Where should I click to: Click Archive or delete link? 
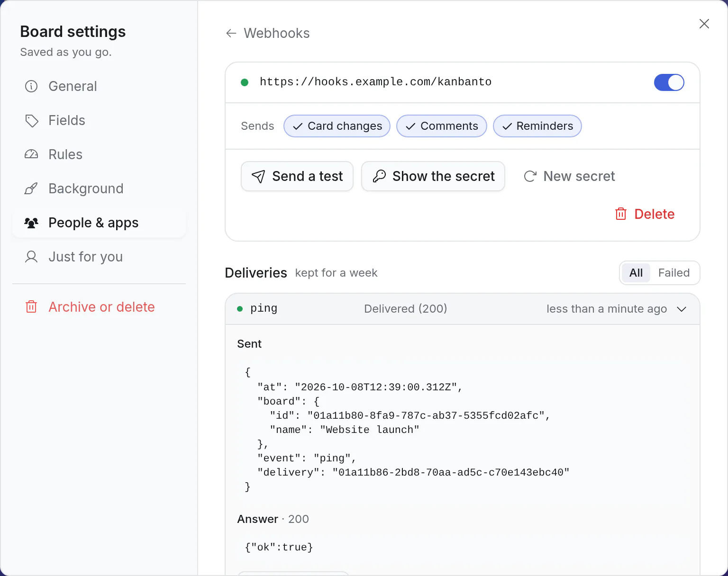click(99, 307)
